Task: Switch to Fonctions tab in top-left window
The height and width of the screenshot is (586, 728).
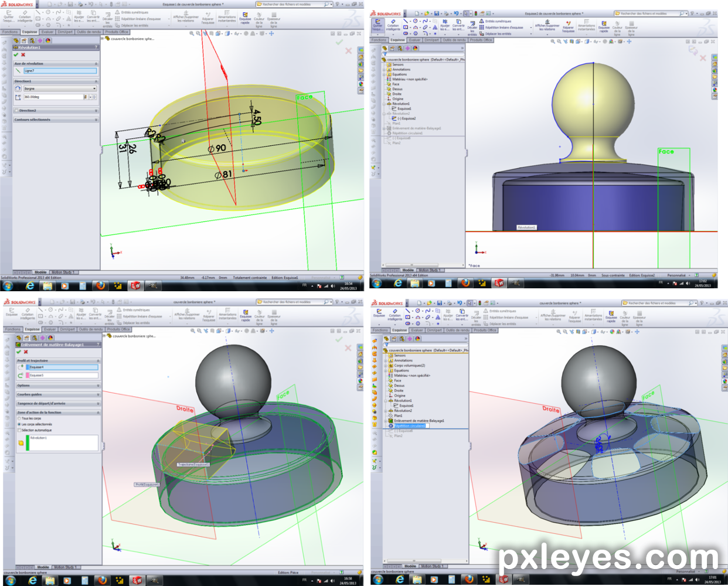Action: point(10,32)
